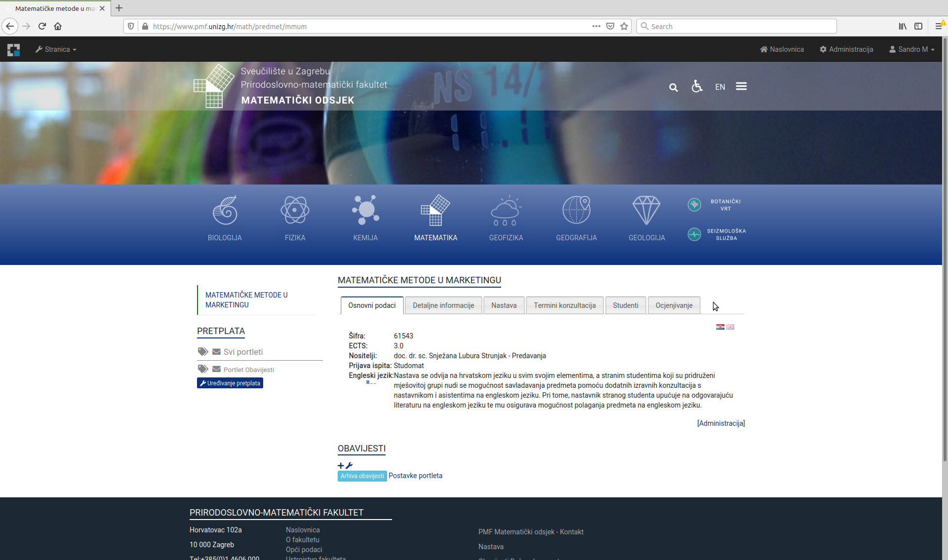The width and height of the screenshot is (948, 560).
Task: Open the Postavke portleta link
Action: point(415,476)
